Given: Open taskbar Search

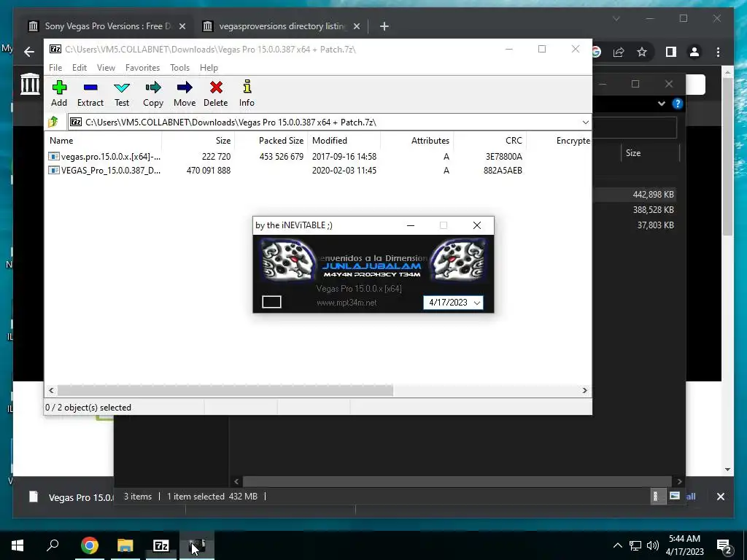Looking at the screenshot, I should click(x=53, y=545).
